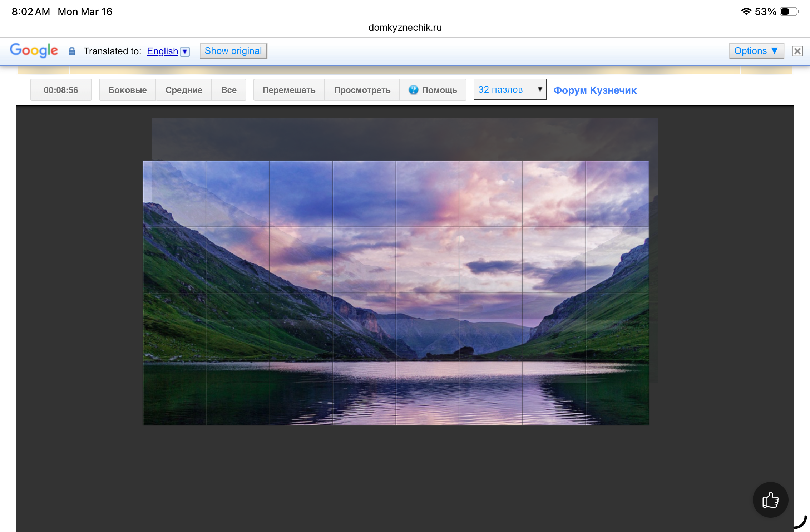Click the Show original button

233,51
